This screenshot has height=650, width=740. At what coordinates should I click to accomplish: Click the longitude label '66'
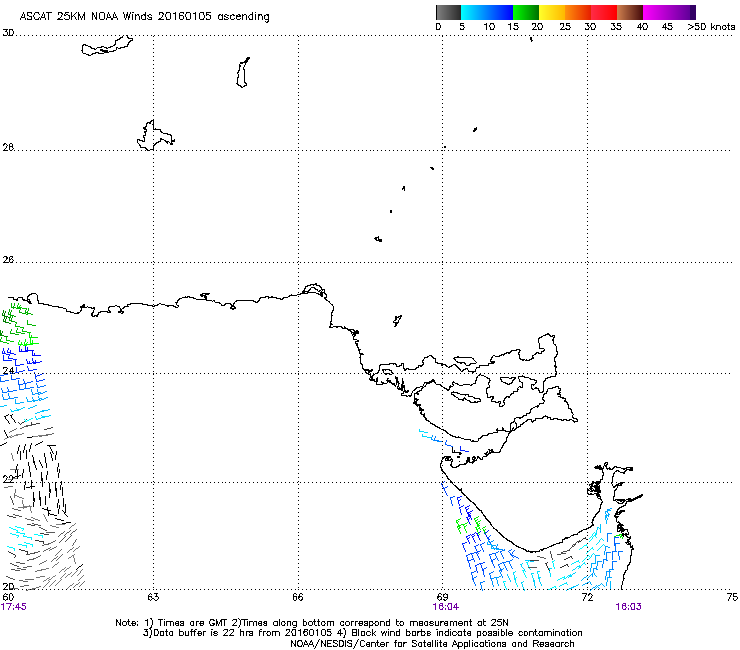297,597
